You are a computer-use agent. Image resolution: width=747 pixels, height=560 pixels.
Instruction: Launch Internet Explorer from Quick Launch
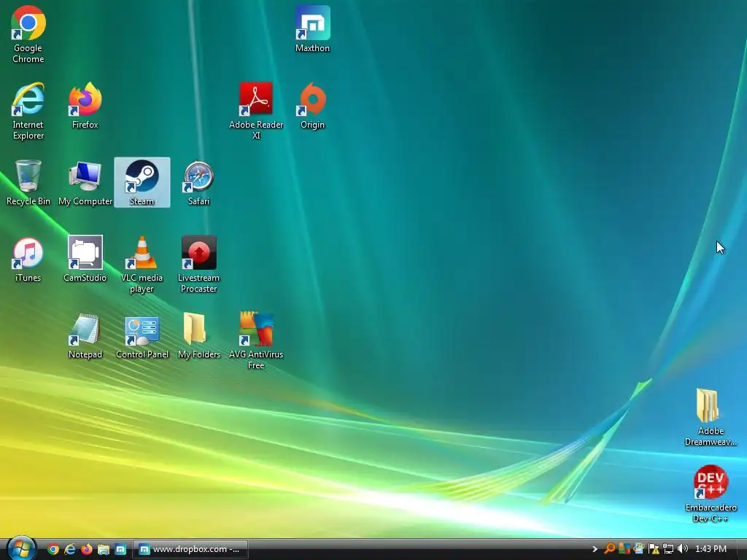click(x=70, y=549)
